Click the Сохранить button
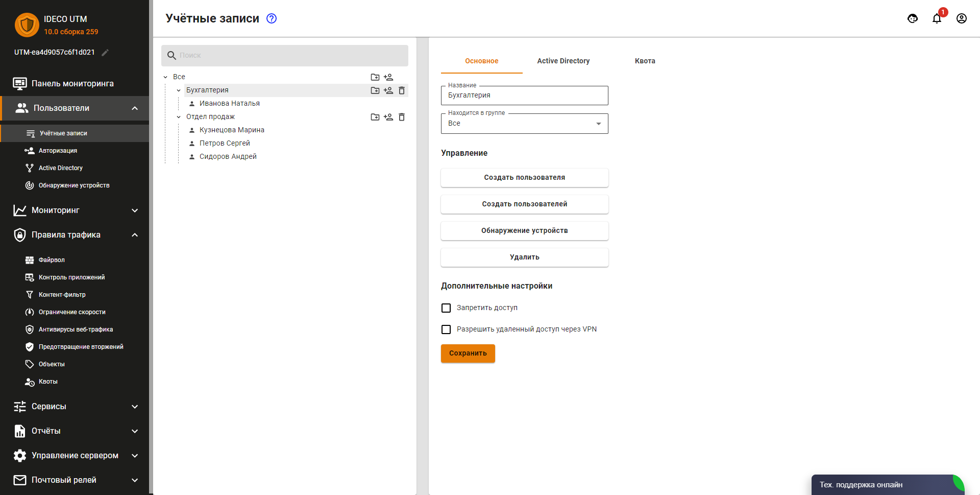The image size is (980, 495). coord(468,353)
